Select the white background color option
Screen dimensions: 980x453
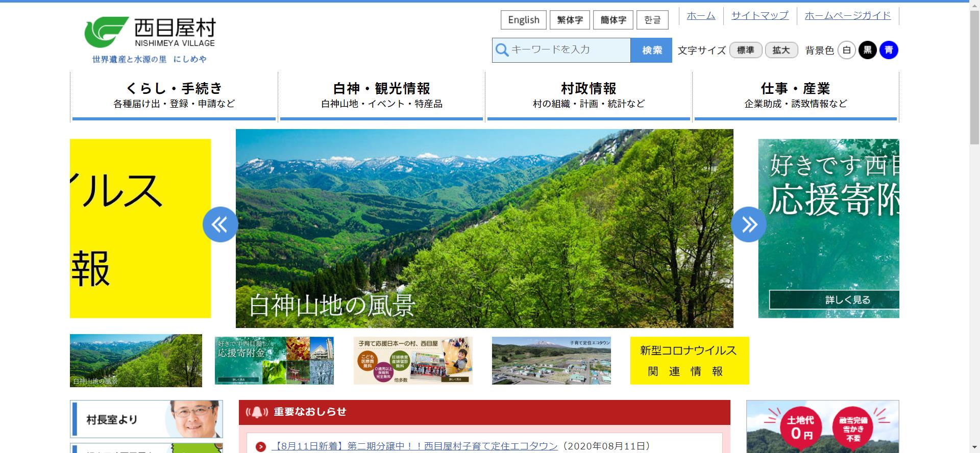point(846,50)
